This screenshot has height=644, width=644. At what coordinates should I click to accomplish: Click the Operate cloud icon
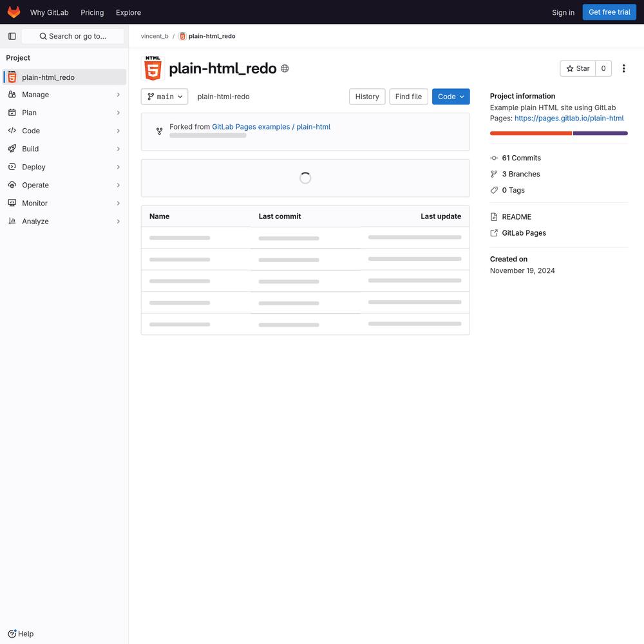tap(12, 185)
